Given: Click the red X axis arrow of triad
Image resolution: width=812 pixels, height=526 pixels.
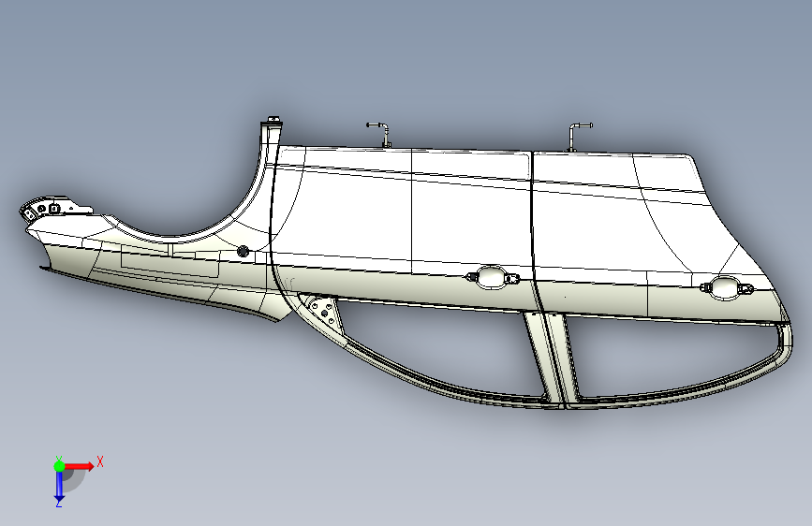Looking at the screenshot, I should pos(80,466).
